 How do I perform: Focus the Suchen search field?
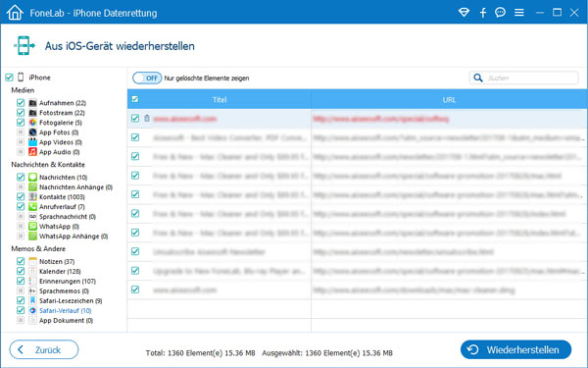[x=531, y=78]
